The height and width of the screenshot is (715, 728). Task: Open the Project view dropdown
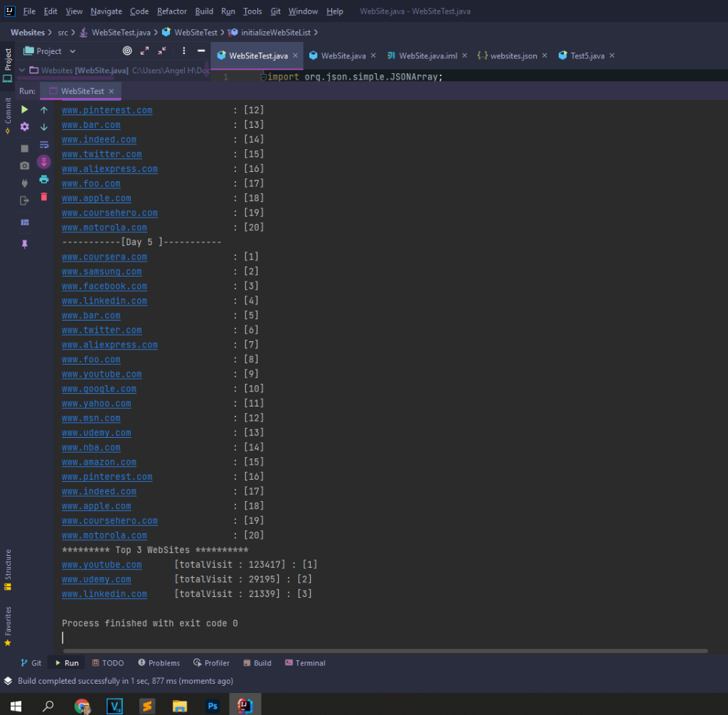point(73,51)
